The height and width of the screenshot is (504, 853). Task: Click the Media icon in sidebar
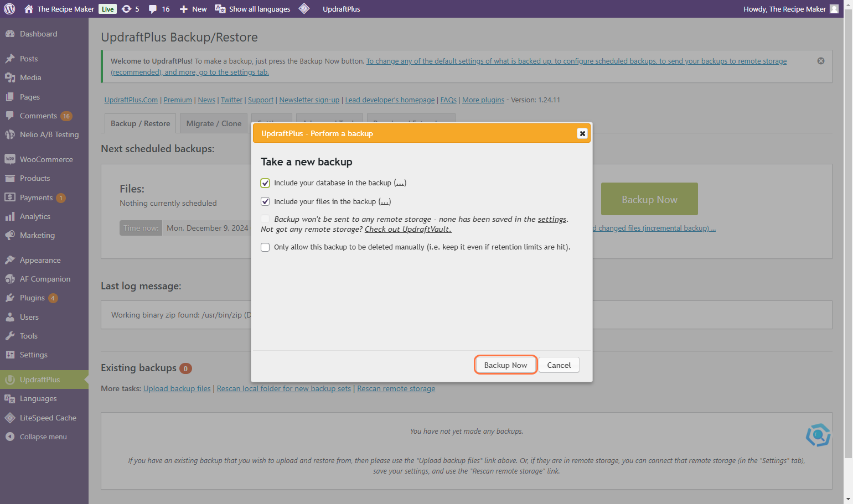pos(10,77)
